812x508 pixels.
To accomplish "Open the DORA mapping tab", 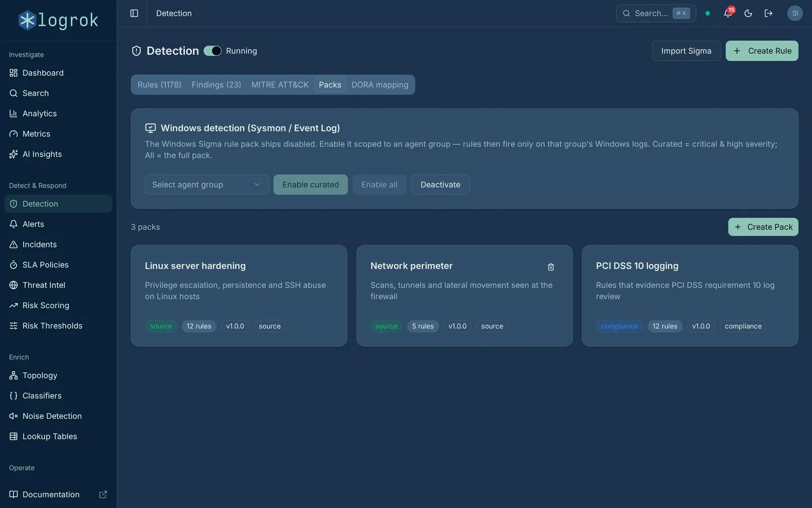I will point(380,85).
